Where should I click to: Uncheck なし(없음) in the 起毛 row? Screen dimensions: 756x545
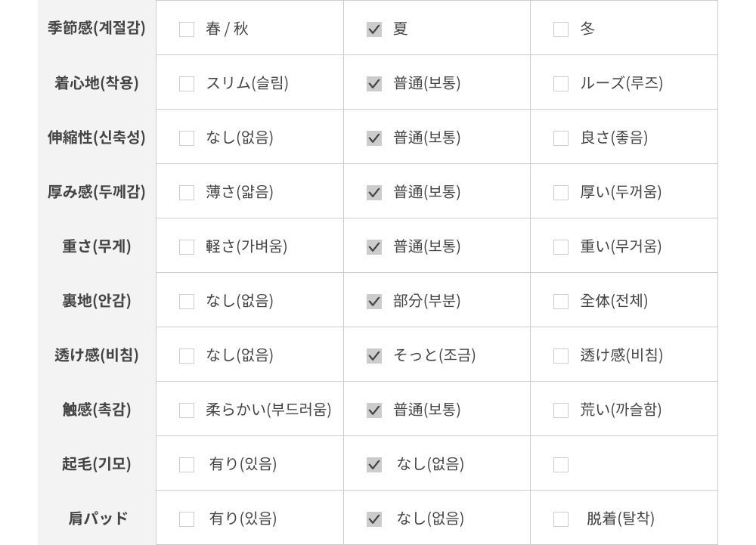point(374,465)
